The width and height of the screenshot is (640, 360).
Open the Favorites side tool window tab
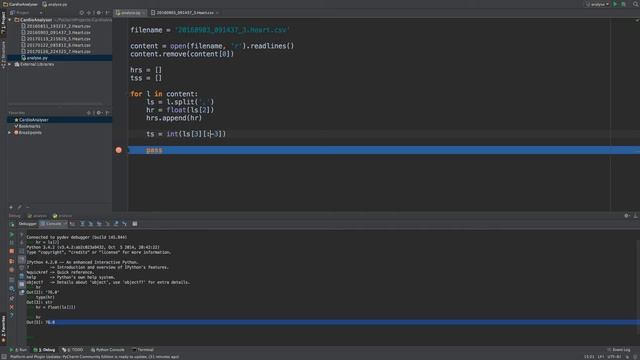point(3,328)
